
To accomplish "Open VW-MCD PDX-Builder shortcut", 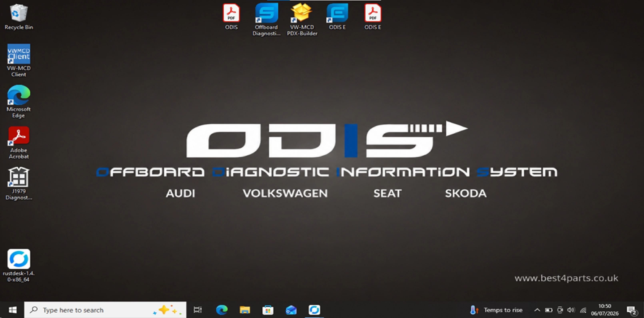I will [302, 20].
